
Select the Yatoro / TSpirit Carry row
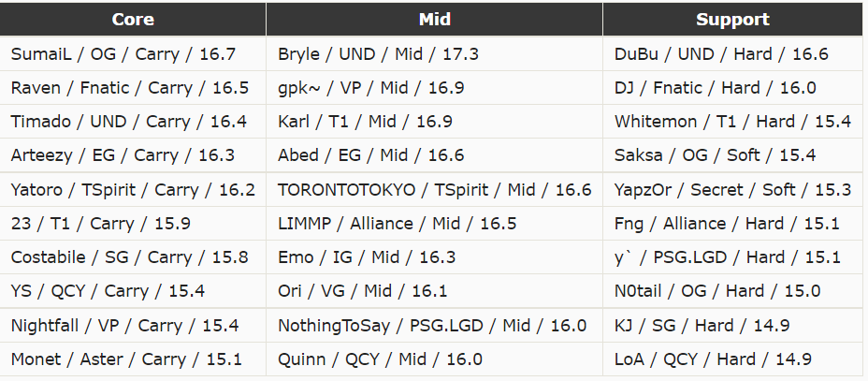tap(133, 190)
